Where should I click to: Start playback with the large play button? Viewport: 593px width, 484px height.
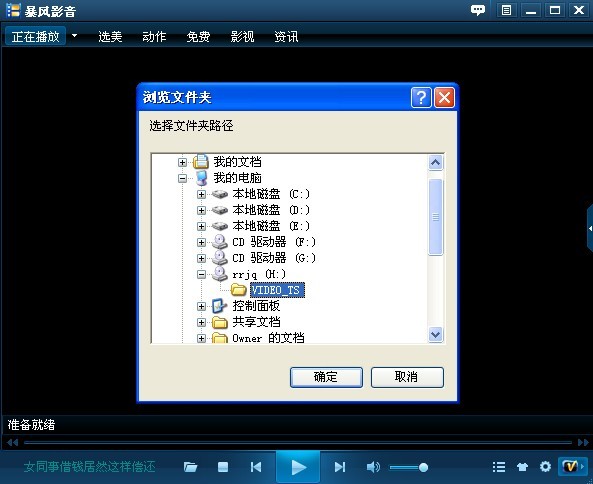pyautogui.click(x=298, y=468)
